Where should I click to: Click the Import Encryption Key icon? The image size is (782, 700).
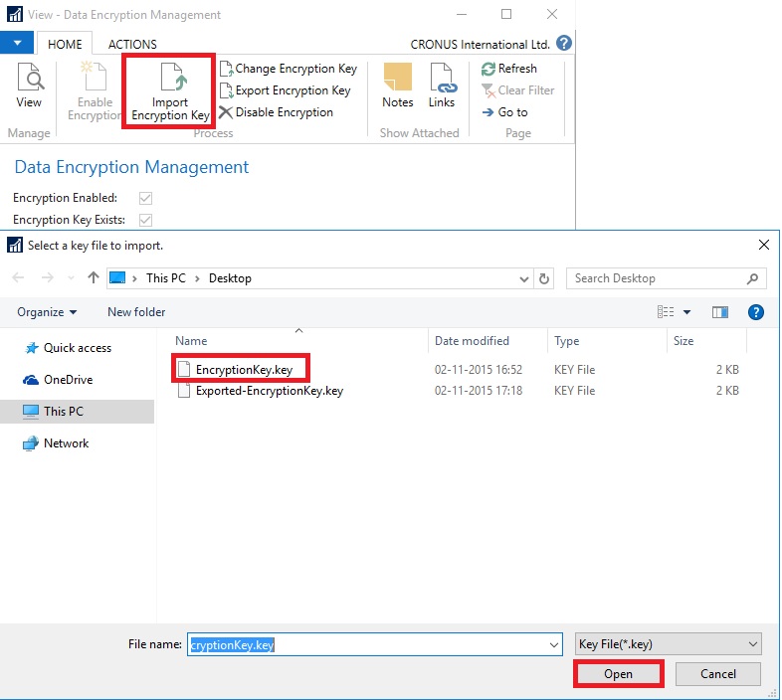pos(170,79)
